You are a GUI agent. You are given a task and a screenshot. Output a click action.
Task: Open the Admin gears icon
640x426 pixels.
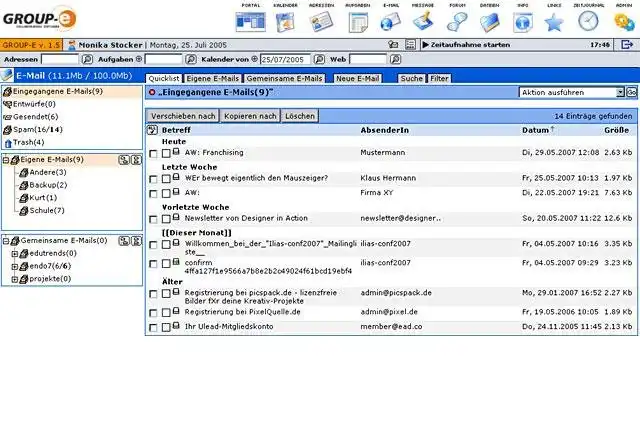tap(624, 22)
